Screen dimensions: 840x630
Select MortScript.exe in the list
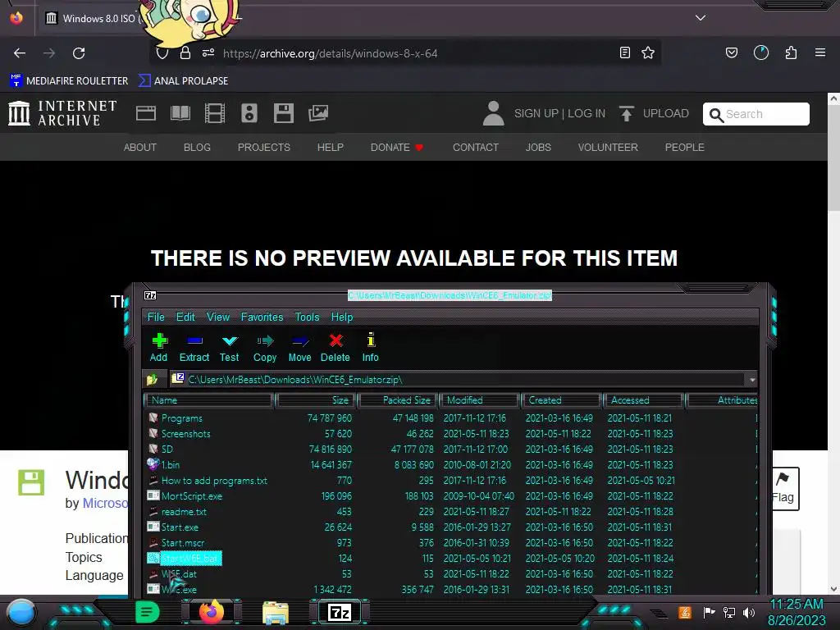[191, 496]
